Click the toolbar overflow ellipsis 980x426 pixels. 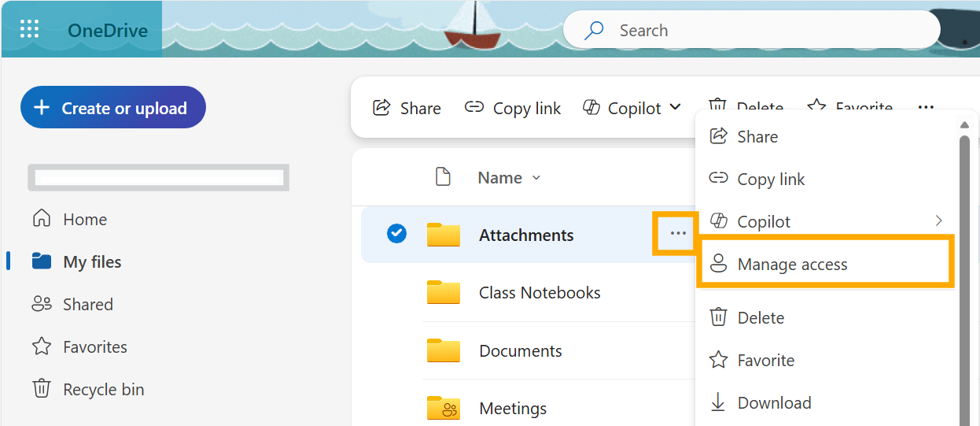tap(926, 108)
